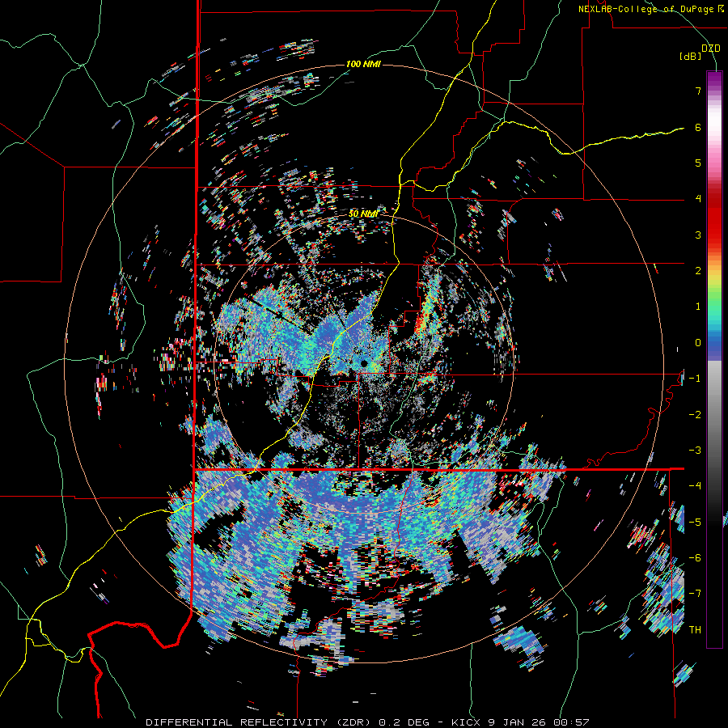
Task: Click the -4 value on the color scale
Action: point(695,486)
